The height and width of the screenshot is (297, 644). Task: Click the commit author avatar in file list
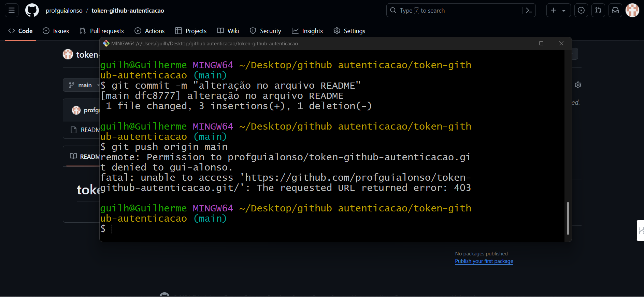pos(76,110)
